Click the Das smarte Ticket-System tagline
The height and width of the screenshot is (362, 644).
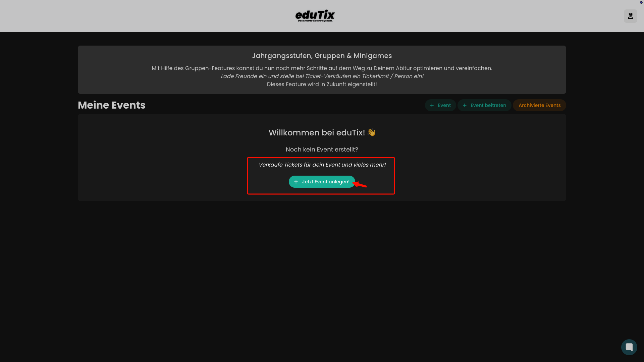315,21
